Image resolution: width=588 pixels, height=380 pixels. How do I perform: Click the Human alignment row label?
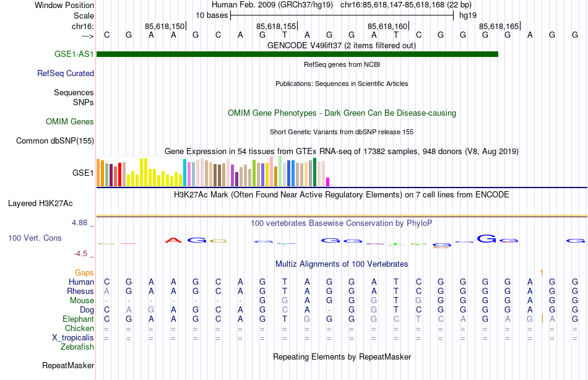tap(81, 282)
